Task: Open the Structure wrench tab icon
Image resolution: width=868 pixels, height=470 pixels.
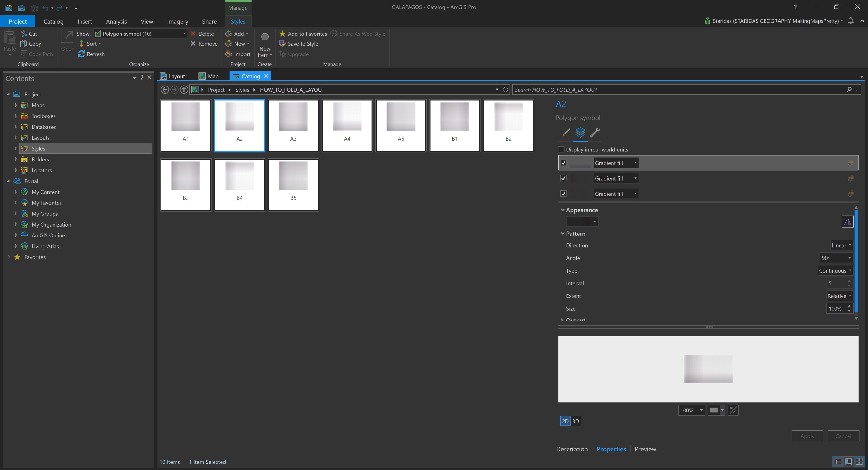Action: tap(595, 132)
